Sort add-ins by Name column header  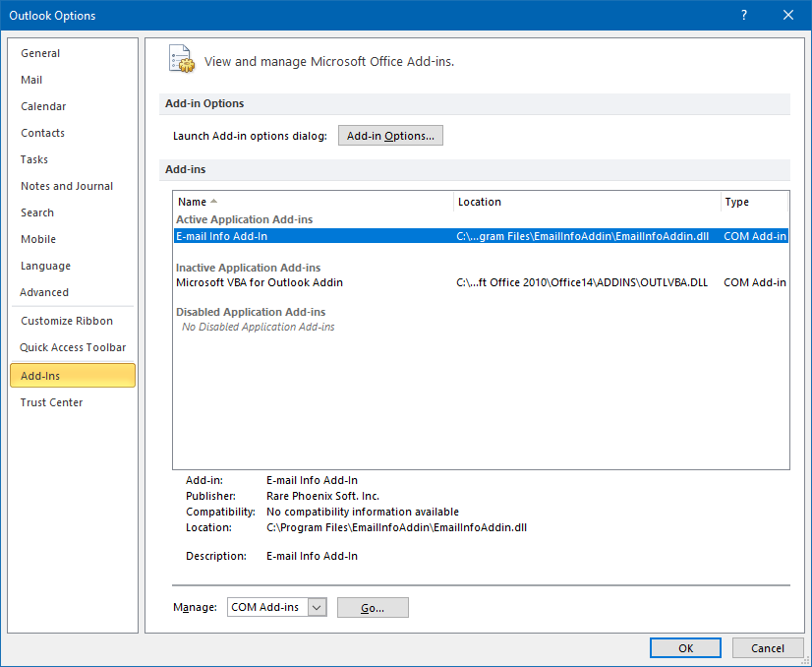(x=313, y=202)
